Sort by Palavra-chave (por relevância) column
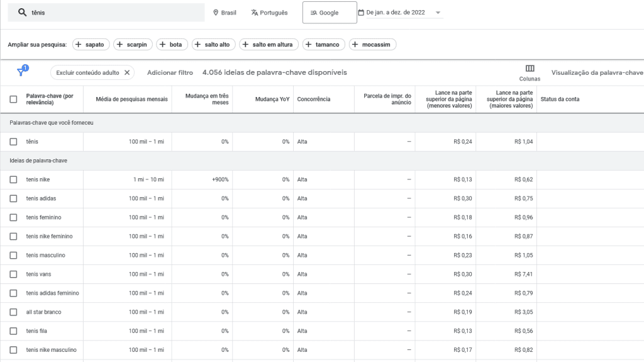The height and width of the screenshot is (362, 644). pyautogui.click(x=50, y=99)
